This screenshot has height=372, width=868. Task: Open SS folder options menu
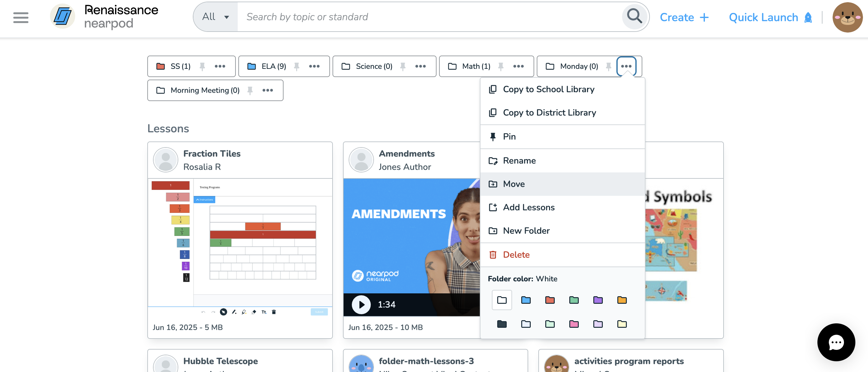[x=220, y=66]
